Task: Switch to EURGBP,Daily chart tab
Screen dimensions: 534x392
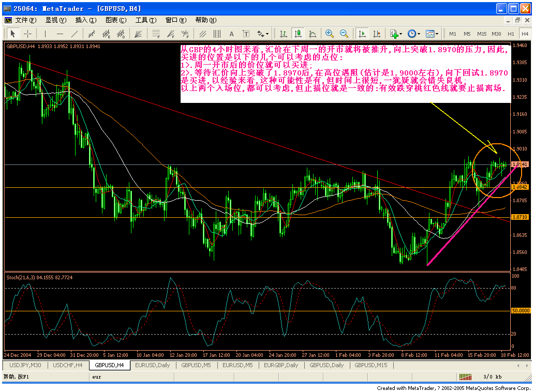Action: [281, 365]
